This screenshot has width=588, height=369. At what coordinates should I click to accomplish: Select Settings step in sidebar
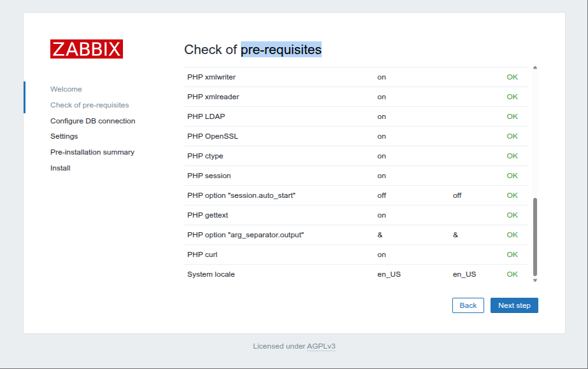pos(64,136)
